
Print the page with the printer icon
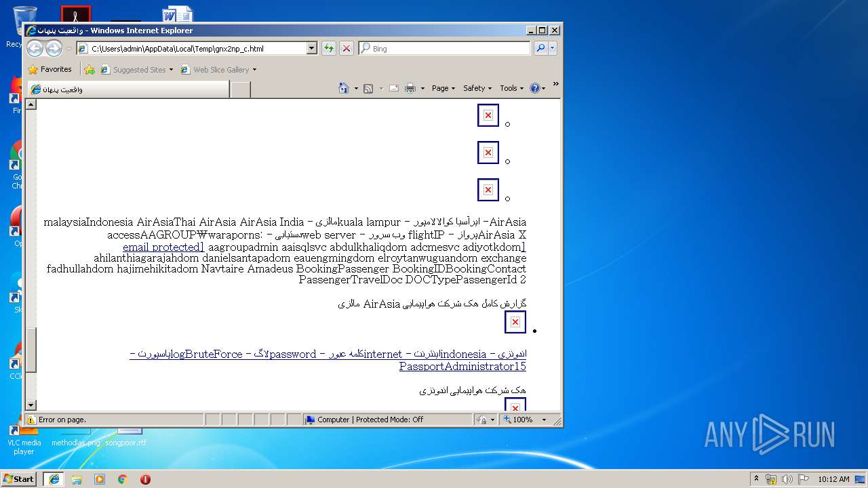(410, 88)
